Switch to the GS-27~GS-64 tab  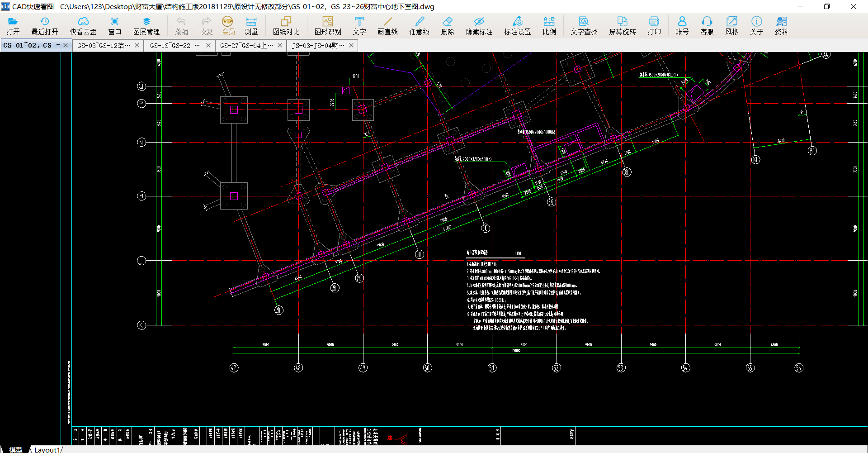pyautogui.click(x=246, y=45)
